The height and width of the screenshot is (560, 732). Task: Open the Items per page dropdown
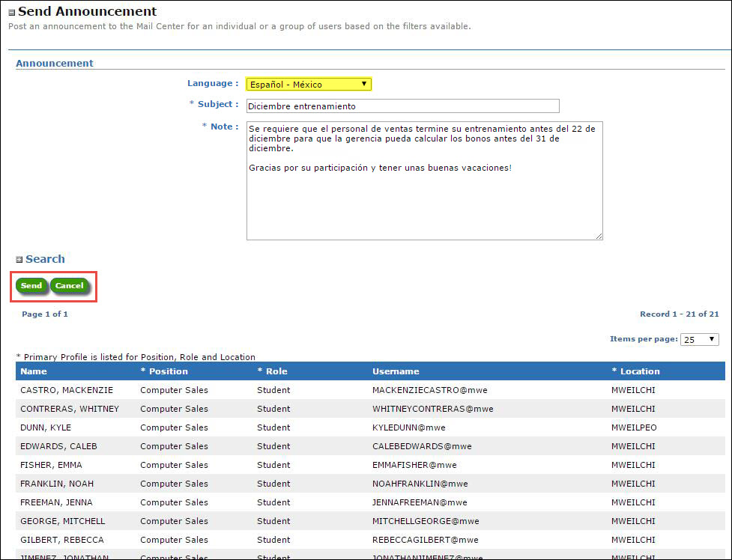(699, 339)
